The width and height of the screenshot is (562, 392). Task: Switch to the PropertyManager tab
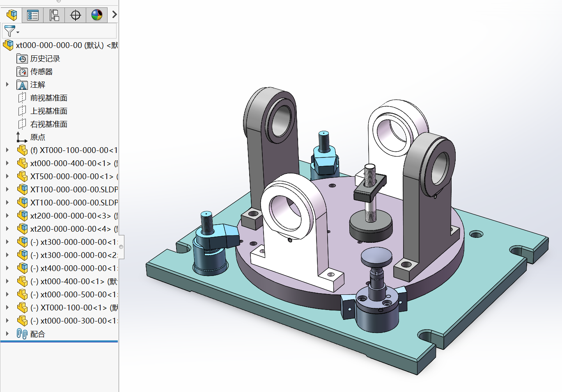pos(32,15)
